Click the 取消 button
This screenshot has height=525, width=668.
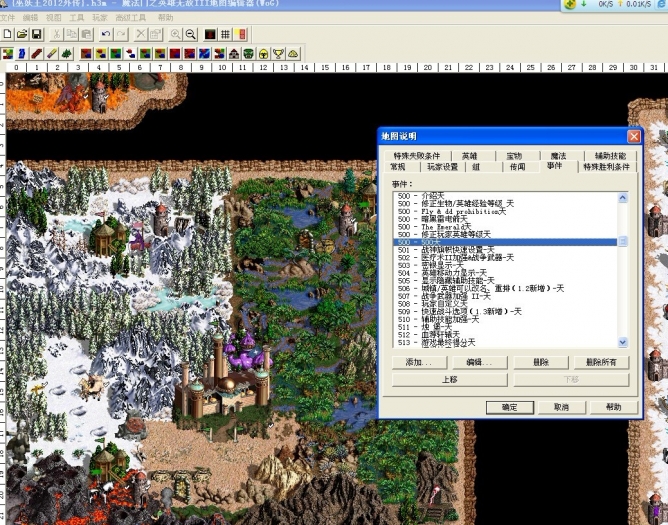tap(561, 407)
